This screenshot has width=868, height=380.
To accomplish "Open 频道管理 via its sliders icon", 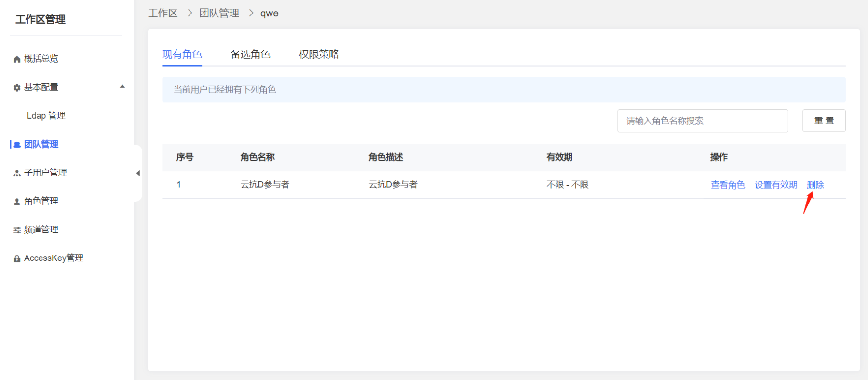I will [x=17, y=230].
